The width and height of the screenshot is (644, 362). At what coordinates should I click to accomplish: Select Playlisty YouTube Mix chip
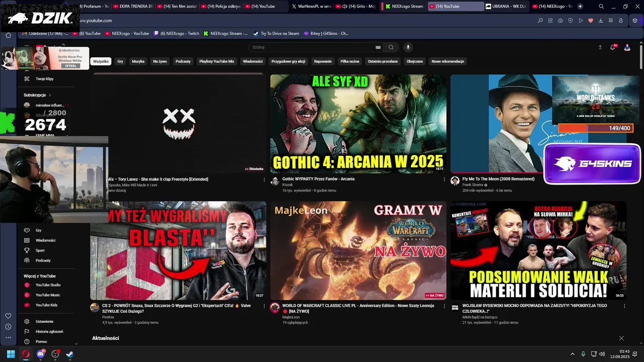click(217, 61)
